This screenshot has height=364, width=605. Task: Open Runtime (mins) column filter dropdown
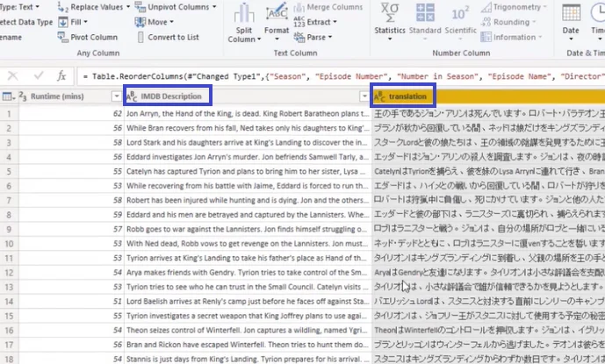pos(116,96)
